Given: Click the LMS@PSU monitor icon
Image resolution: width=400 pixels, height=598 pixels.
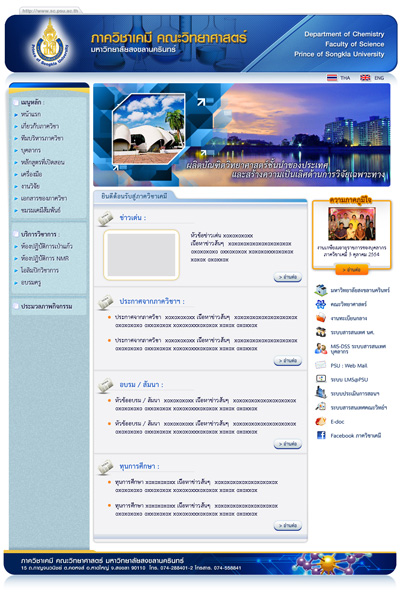Looking at the screenshot, I should click(321, 379).
